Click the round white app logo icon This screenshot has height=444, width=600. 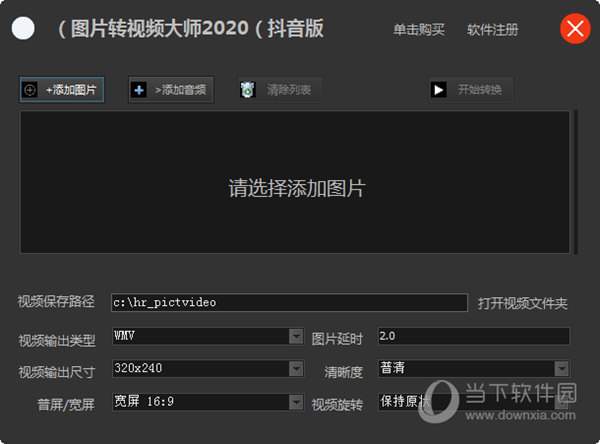(23, 28)
